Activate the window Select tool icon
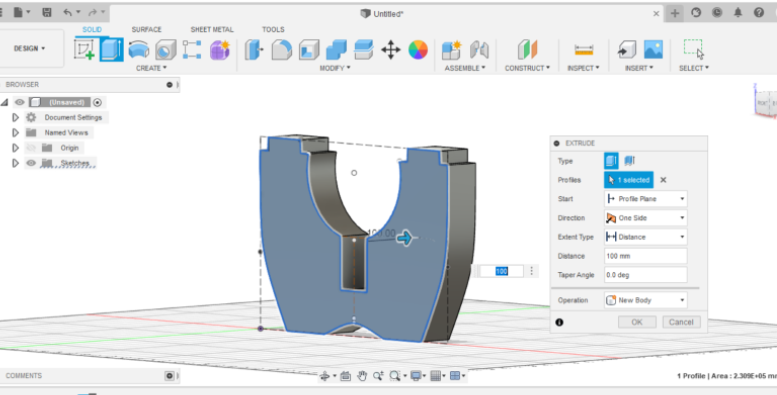The height and width of the screenshot is (395, 777). point(694,49)
